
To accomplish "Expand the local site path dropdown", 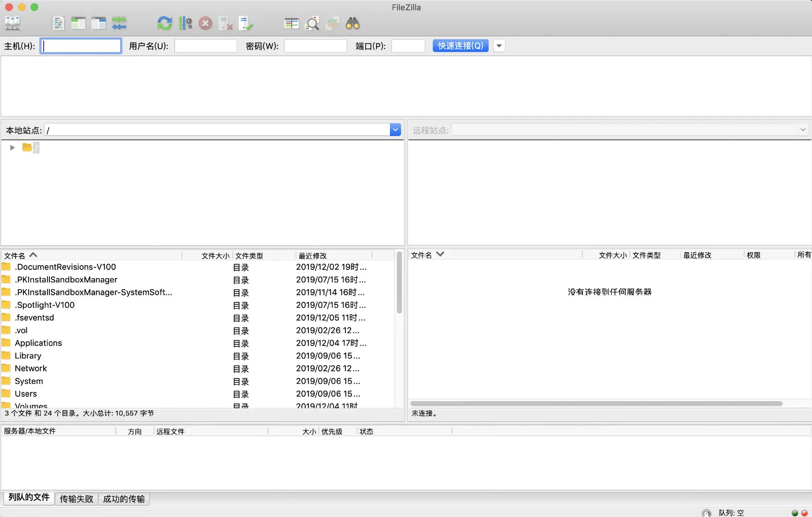I will (395, 130).
